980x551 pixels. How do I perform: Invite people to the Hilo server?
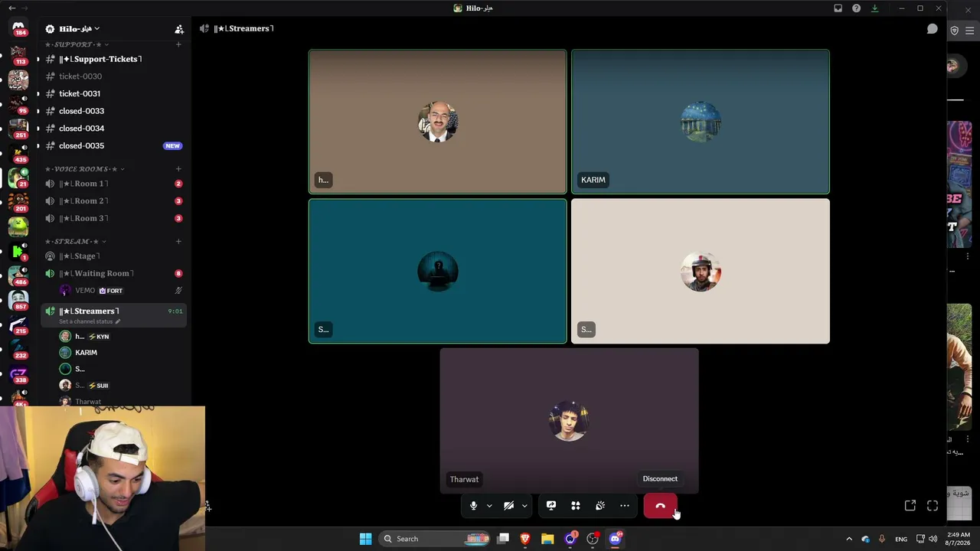coord(179,29)
